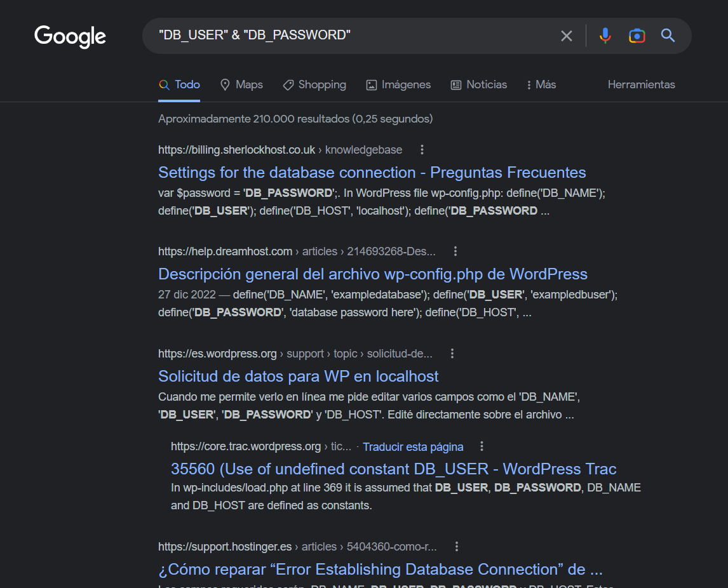Click the es.wordpress.org URL breadcrumb
This screenshot has height=588, width=728.
[295, 354]
